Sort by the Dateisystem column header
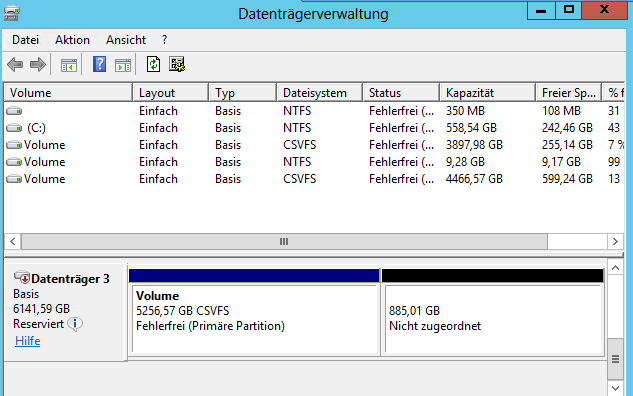 click(319, 93)
